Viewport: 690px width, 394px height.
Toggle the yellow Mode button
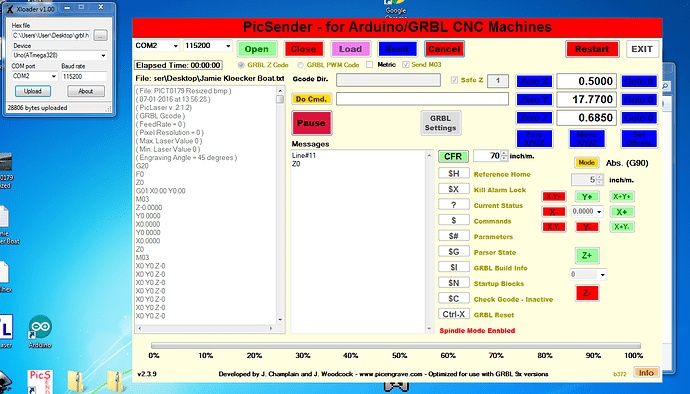click(587, 163)
